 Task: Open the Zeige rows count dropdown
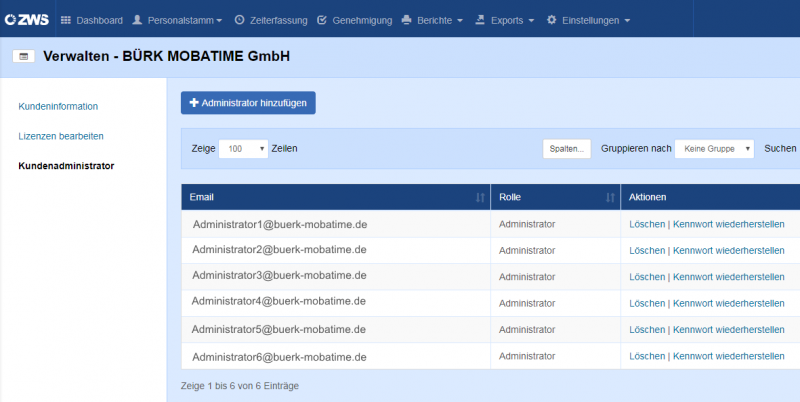pyautogui.click(x=243, y=149)
